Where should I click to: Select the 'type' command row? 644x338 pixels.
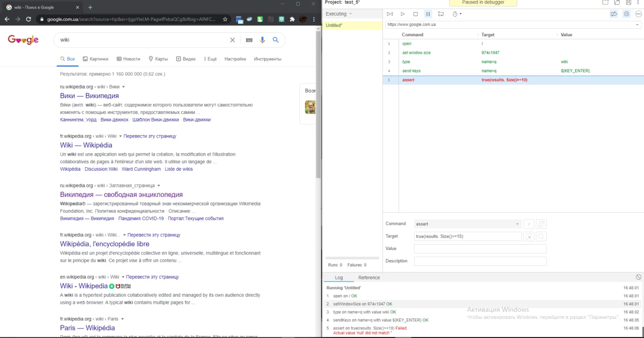click(x=513, y=62)
